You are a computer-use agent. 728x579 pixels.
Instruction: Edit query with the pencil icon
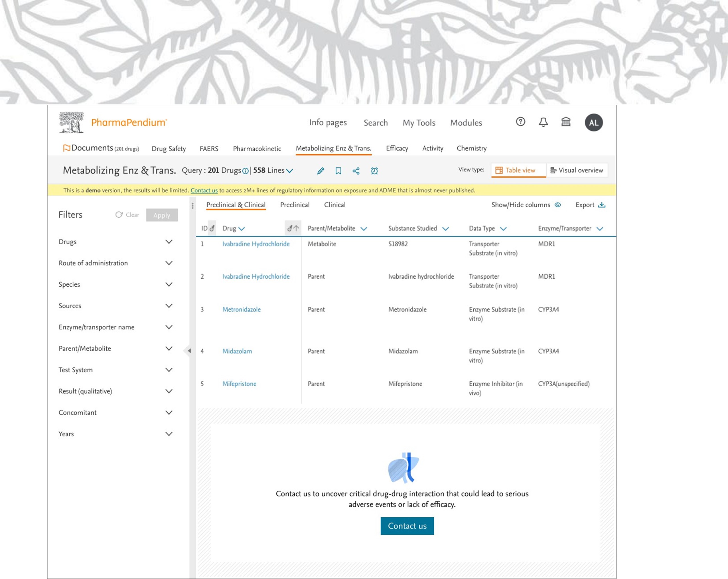click(x=321, y=171)
